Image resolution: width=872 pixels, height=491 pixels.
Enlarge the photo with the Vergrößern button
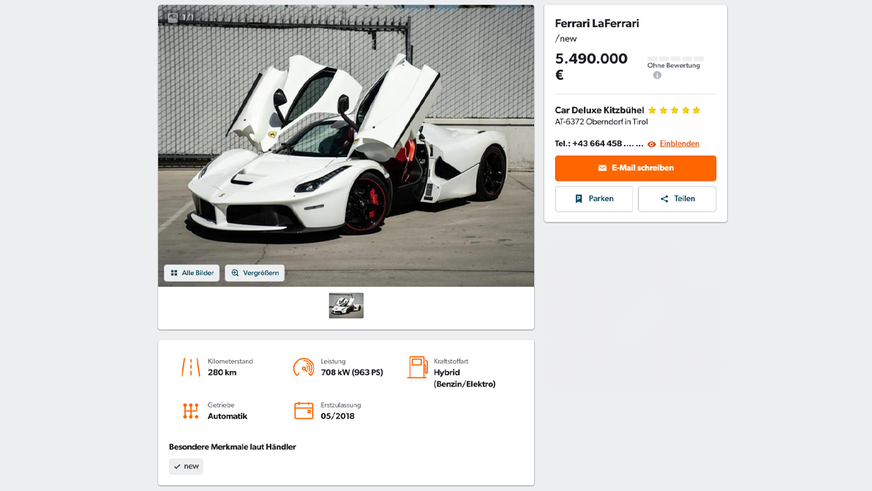[255, 273]
